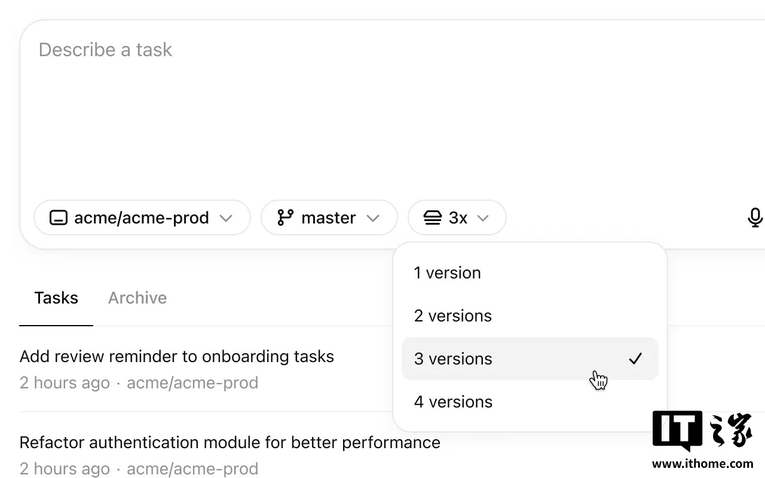Screen dimensions: 765x478
Task: Select the 3 versions menu entry
Action: pos(530,358)
